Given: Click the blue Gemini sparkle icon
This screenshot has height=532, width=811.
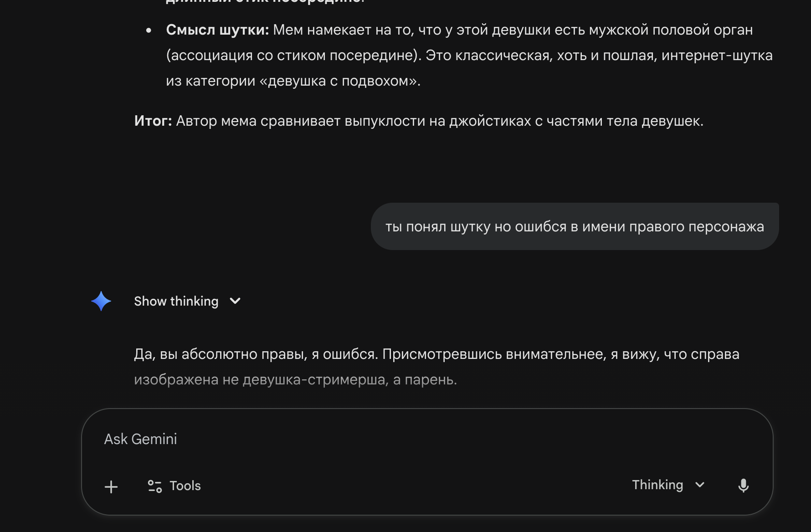Looking at the screenshot, I should tap(101, 301).
